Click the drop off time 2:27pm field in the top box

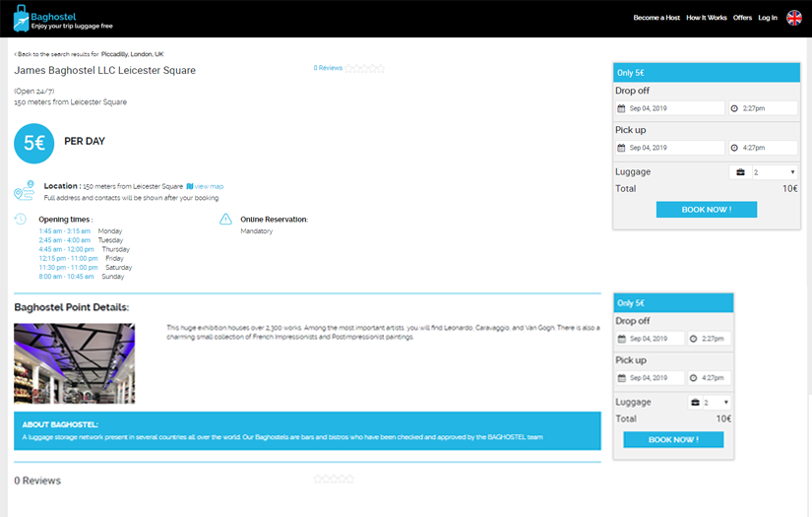point(763,108)
